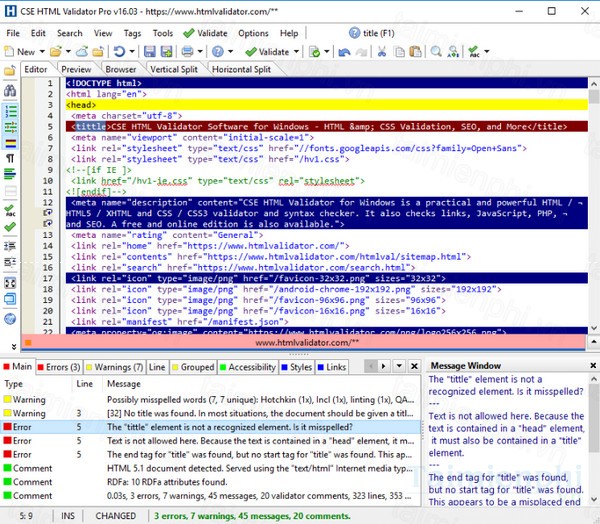Click the Message Window scrollbar down arrow
The width and height of the screenshot is (600, 524).
click(x=594, y=499)
